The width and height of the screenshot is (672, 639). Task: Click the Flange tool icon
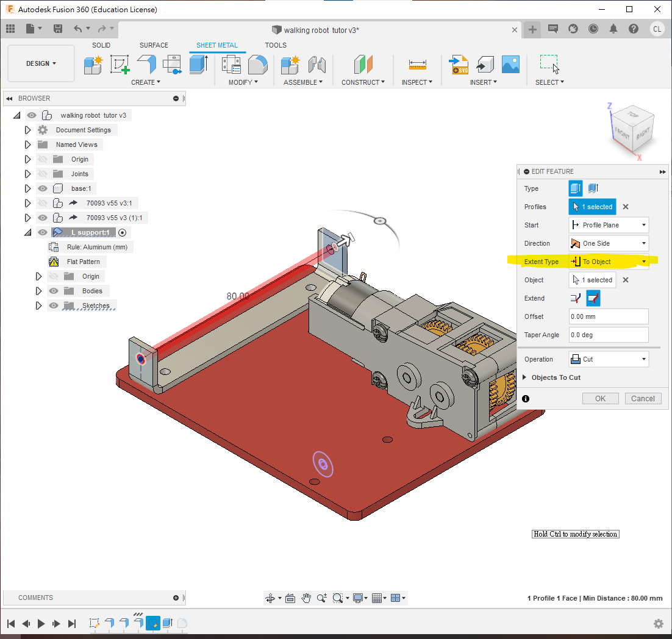click(146, 64)
